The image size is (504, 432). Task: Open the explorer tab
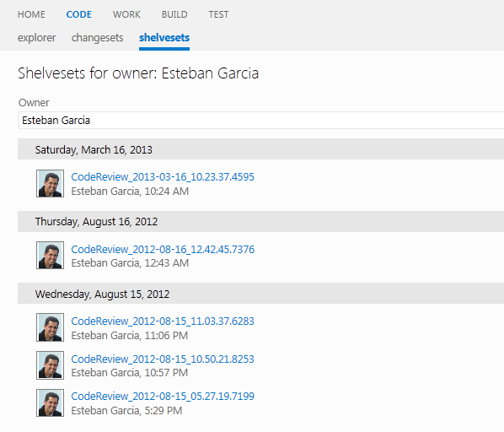[x=36, y=38]
